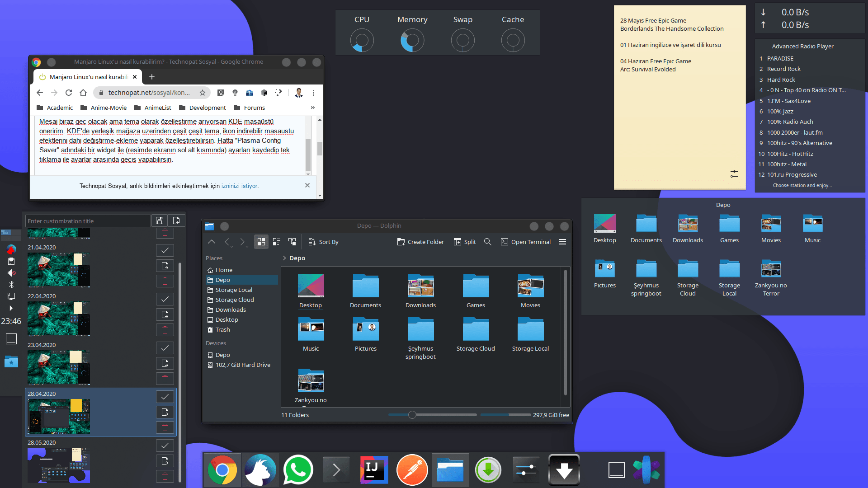Click the 'izninizi istiyor' notification link
Screen dimensions: 868x488
click(240, 186)
